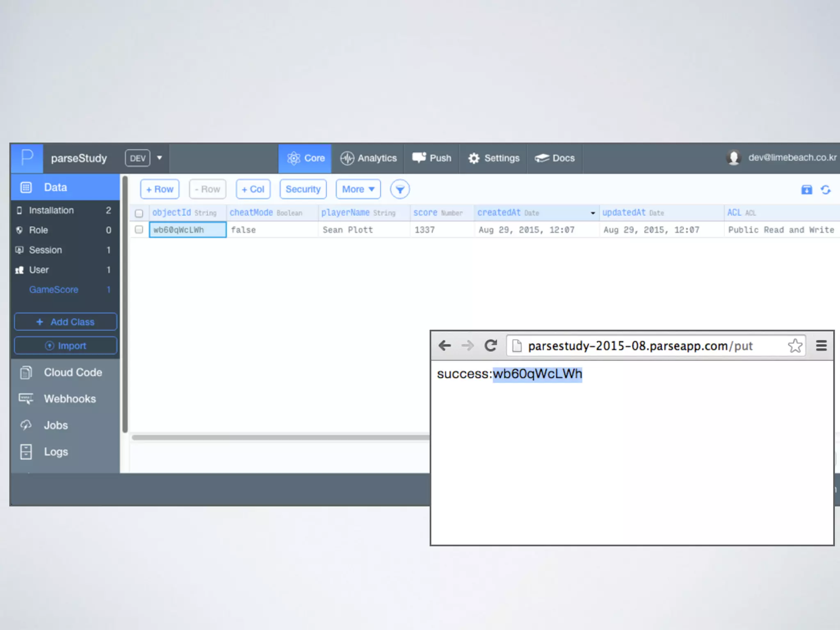Switch to the Analytics tab

click(x=368, y=158)
